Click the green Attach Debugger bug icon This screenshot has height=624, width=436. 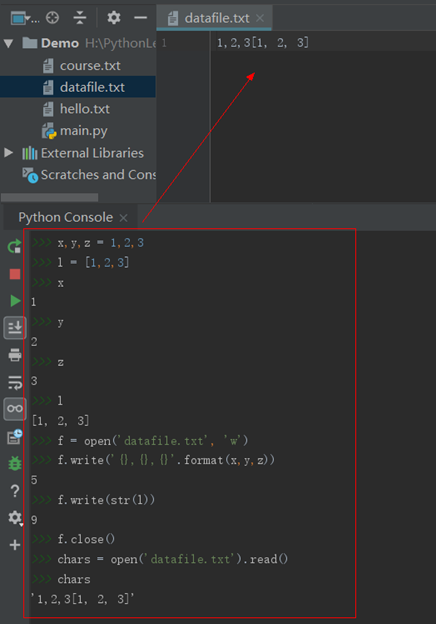tap(15, 464)
